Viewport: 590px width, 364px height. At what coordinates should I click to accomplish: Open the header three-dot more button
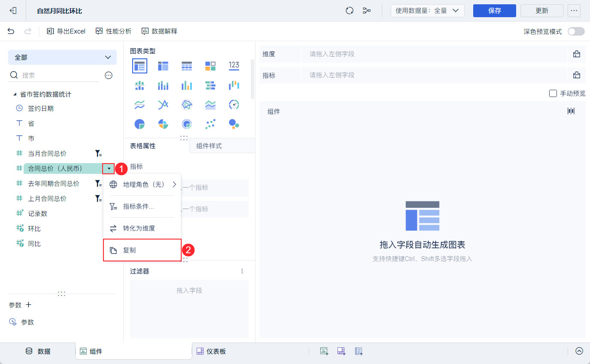point(574,11)
